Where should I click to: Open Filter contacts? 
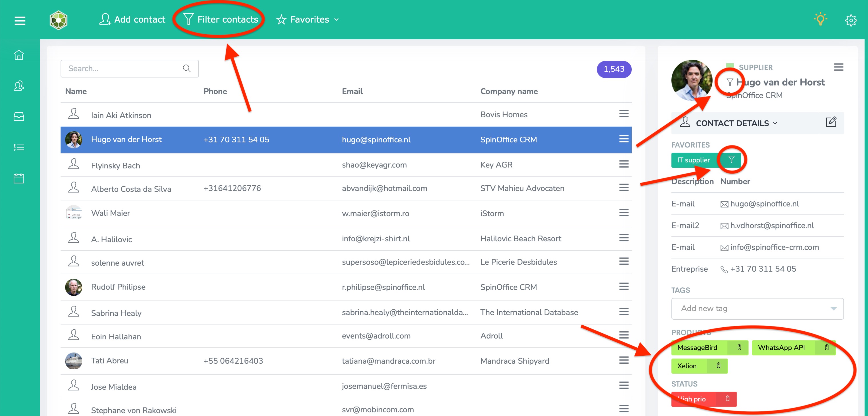point(221,19)
